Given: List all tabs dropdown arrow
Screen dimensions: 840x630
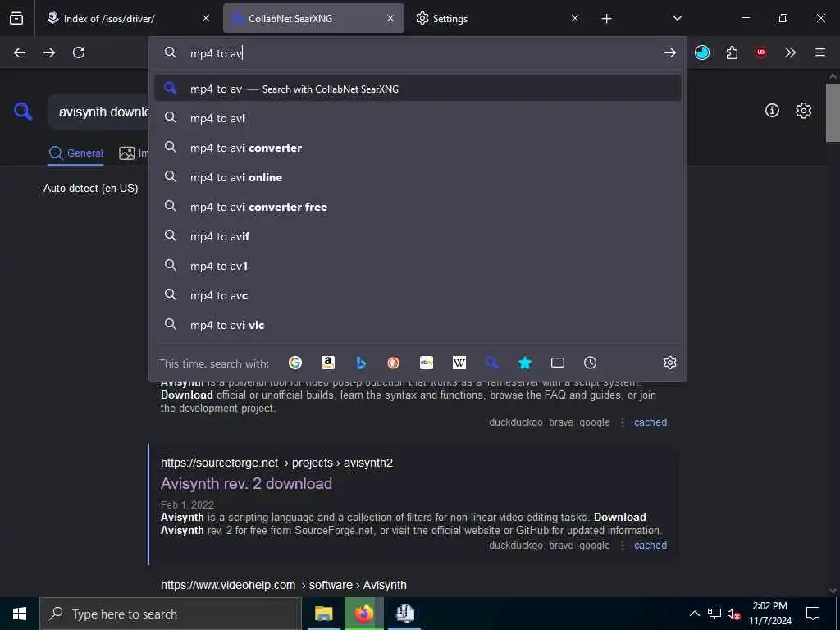Looking at the screenshot, I should tap(677, 18).
